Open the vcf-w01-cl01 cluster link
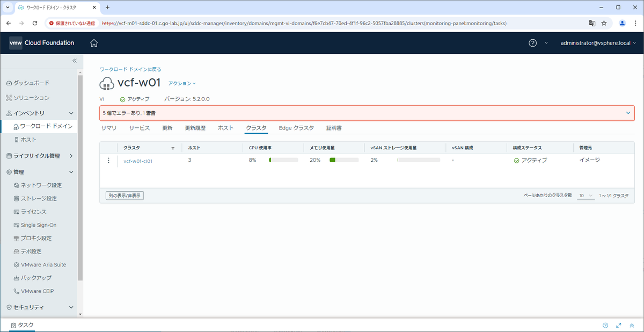Image resolution: width=644 pixels, height=332 pixels. coord(138,161)
